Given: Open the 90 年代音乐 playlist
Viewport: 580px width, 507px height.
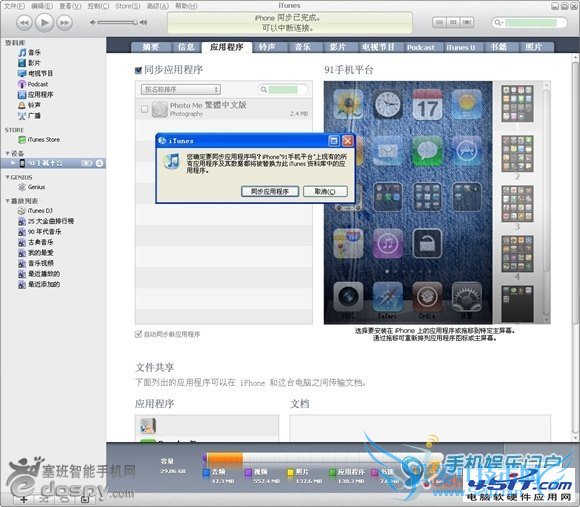Looking at the screenshot, I should pyautogui.click(x=40, y=232).
